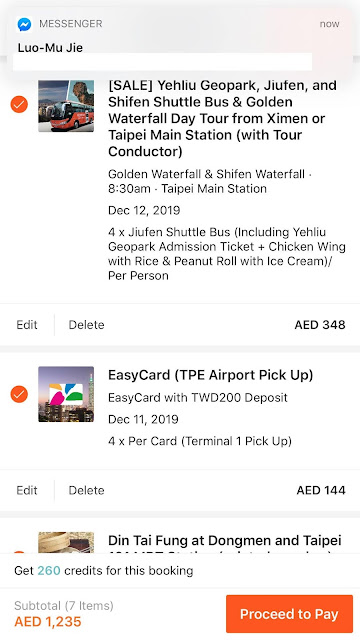Delete the EasyCard booking
This screenshot has height=640, width=360.
(87, 490)
